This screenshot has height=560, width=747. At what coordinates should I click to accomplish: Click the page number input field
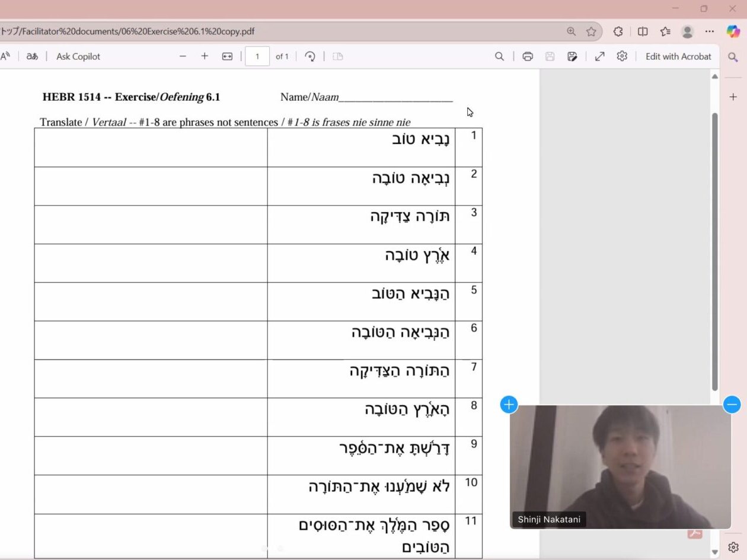point(257,56)
